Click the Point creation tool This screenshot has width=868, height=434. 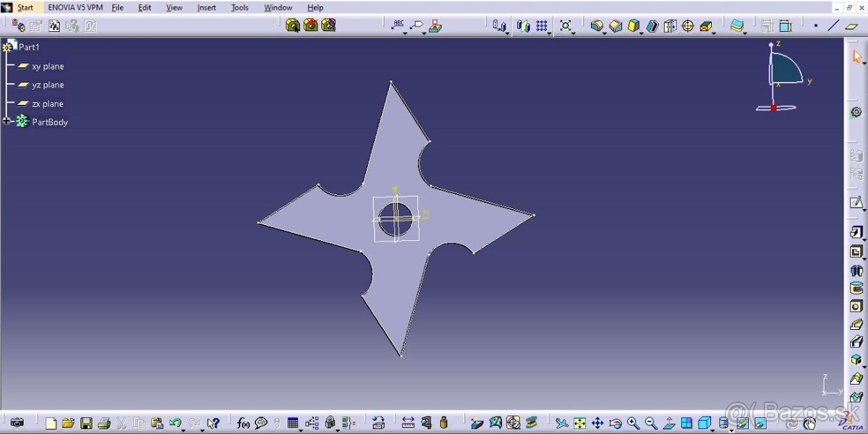pos(815,26)
